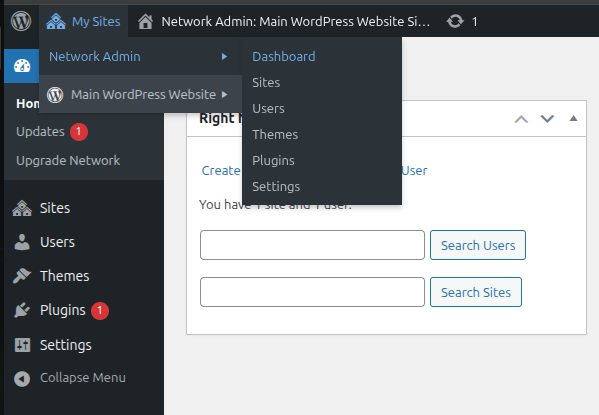Image resolution: width=599 pixels, height=415 pixels.
Task: Expand the Main WordPress Website submenu arrow
Action: point(225,94)
